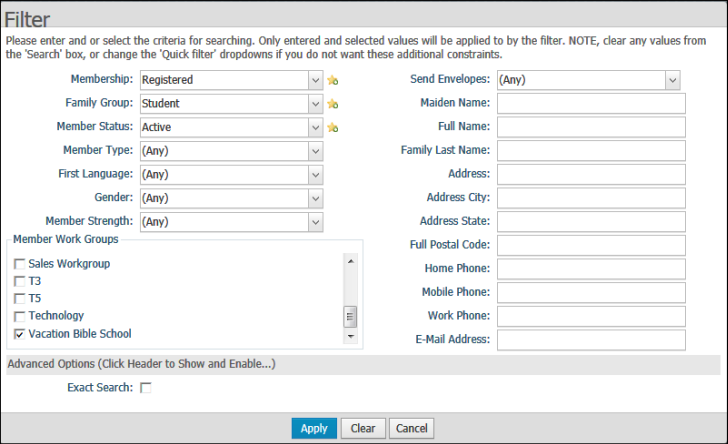Click the work groups scrollbar thumb
728x444 pixels.
click(x=350, y=317)
